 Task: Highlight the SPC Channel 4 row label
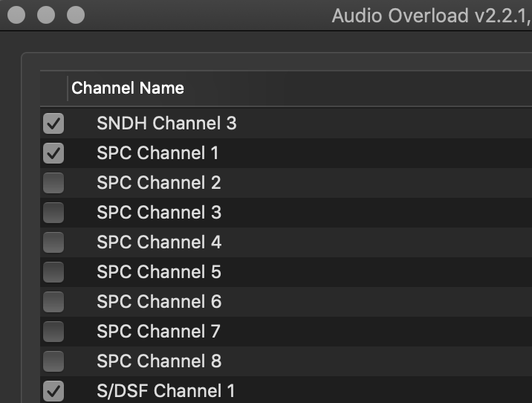158,242
